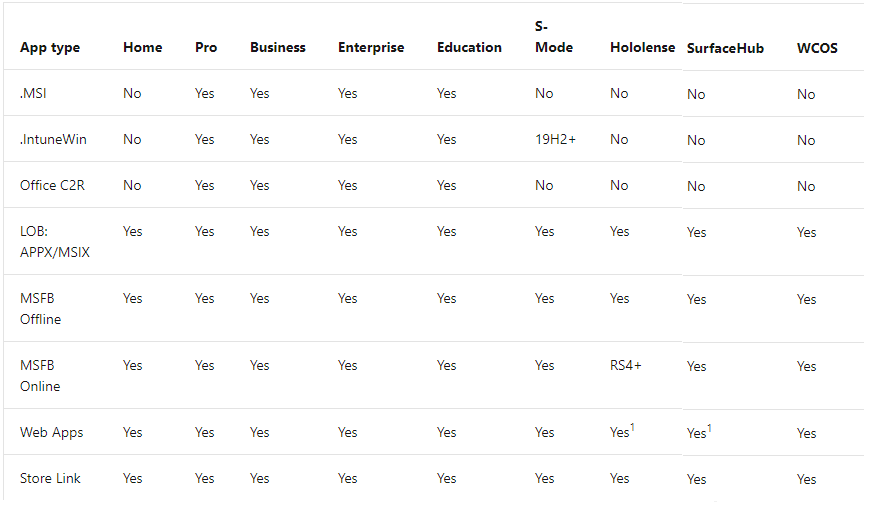Viewport: 875px width, 532px height.
Task: Select the .MSI row label
Action: pyautogui.click(x=33, y=93)
